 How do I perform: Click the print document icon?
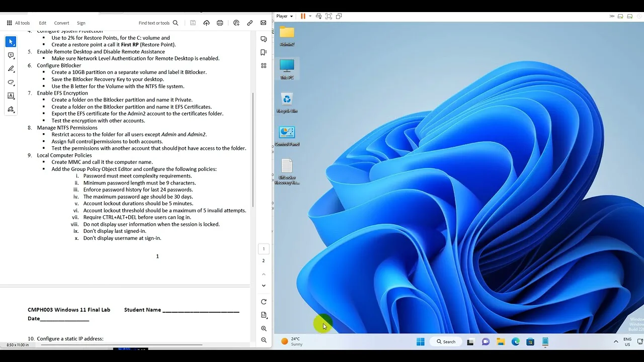pos(220,23)
